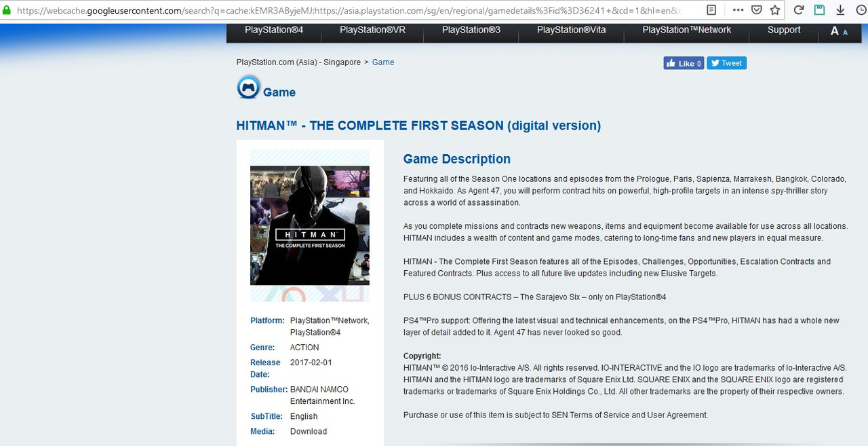The height and width of the screenshot is (446, 868).
Task: Click the Copyright: heading
Action: click(422, 356)
